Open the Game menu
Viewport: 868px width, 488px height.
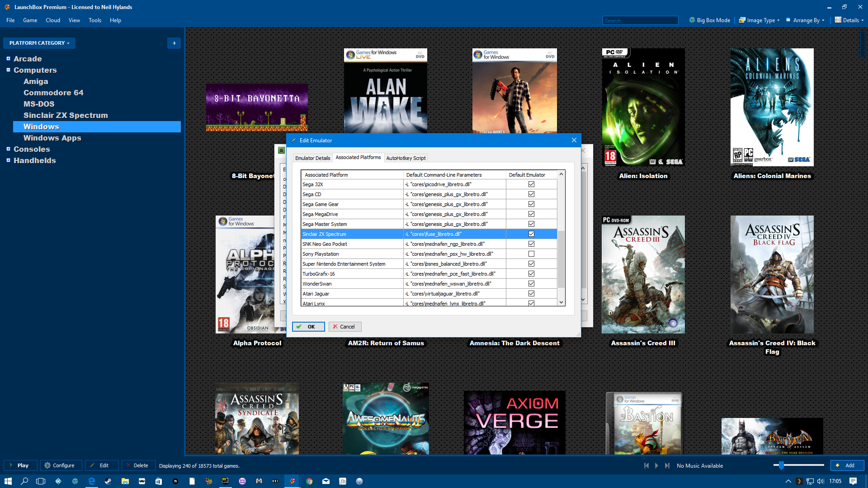pos(30,20)
